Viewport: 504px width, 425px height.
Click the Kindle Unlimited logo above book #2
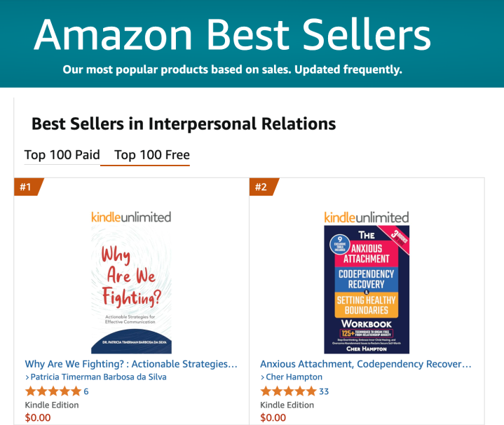(x=366, y=217)
